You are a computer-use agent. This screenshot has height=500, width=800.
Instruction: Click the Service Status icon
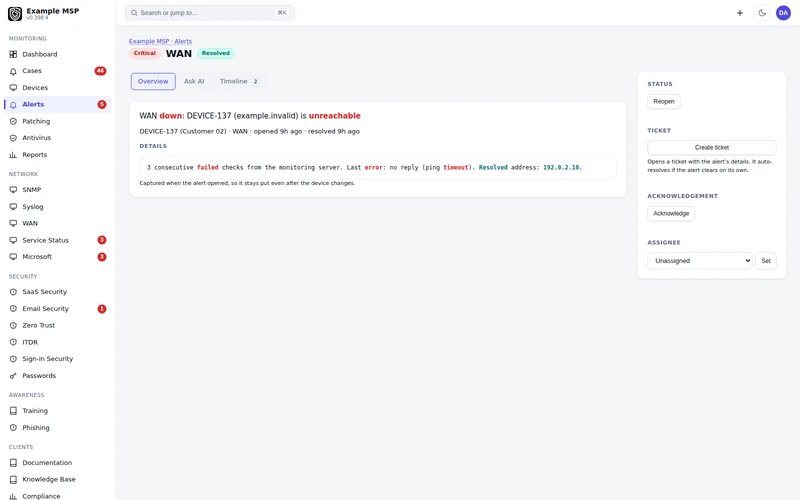[13, 240]
